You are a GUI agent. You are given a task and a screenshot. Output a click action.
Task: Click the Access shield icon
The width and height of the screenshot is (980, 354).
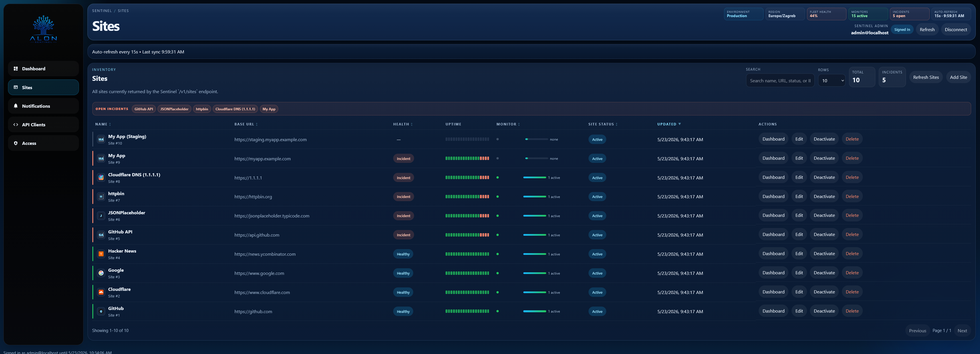[x=16, y=143]
